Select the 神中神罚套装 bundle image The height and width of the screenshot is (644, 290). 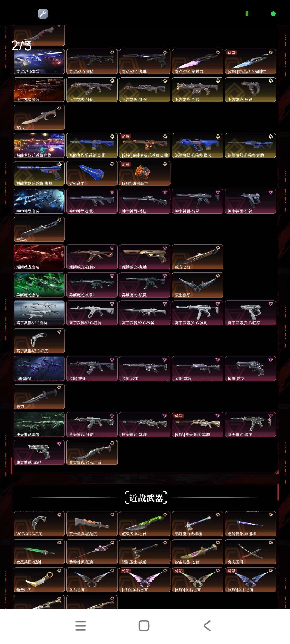[39, 201]
